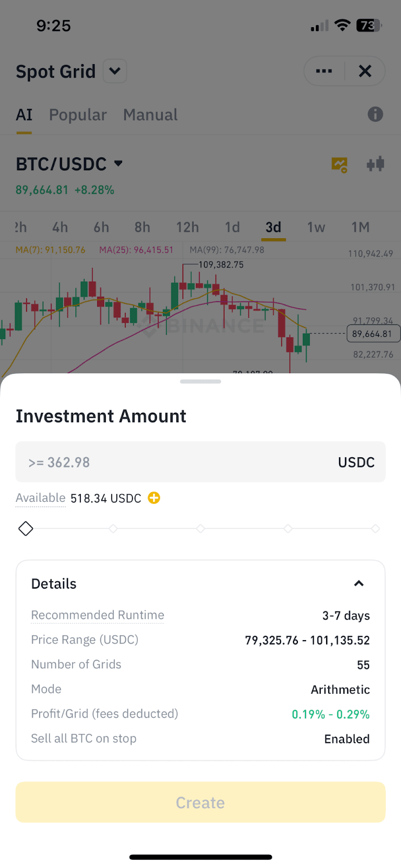Switch to the Popular tab
Image resolution: width=401 pixels, height=868 pixels.
pyautogui.click(x=78, y=115)
